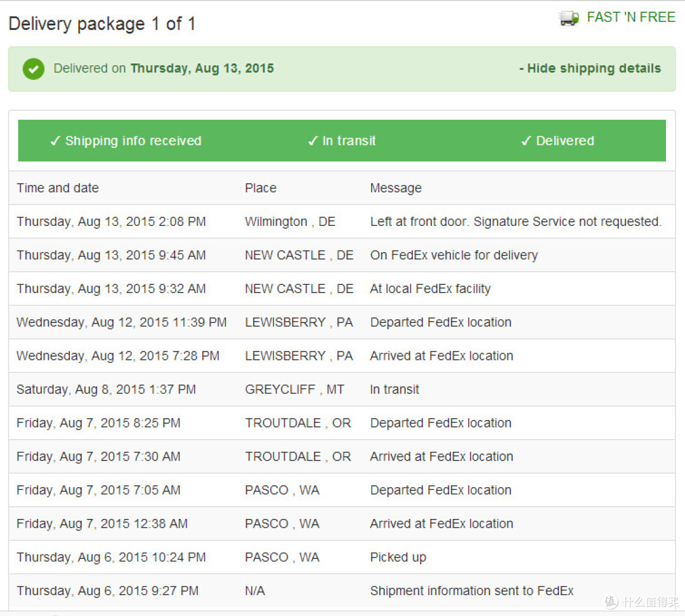
Task: Click the Place column header
Action: pos(261,188)
